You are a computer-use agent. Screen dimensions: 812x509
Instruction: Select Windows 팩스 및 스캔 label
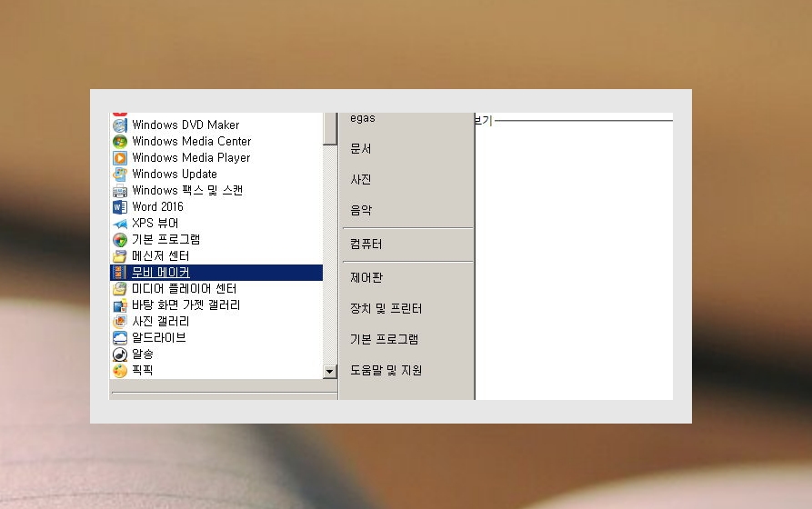click(187, 191)
